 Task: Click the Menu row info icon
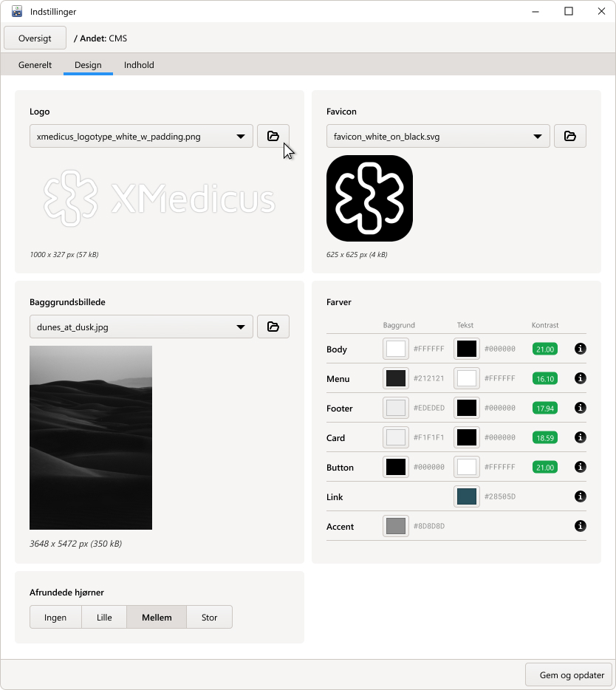[581, 378]
